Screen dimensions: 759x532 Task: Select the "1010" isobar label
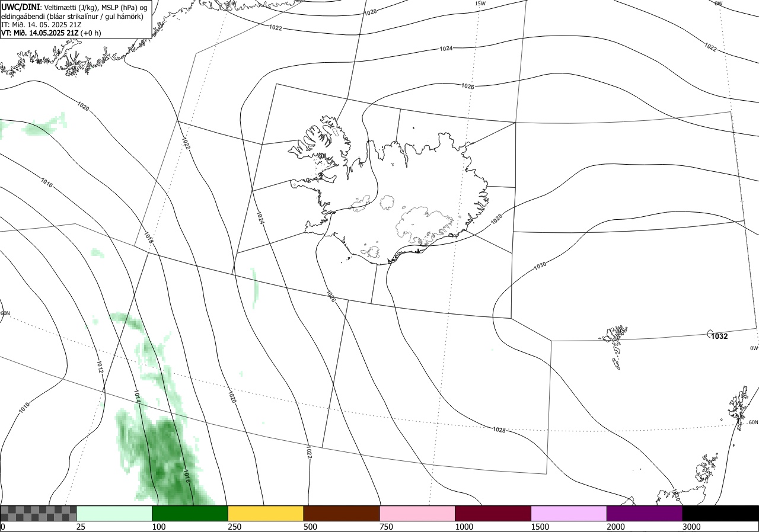24,408
